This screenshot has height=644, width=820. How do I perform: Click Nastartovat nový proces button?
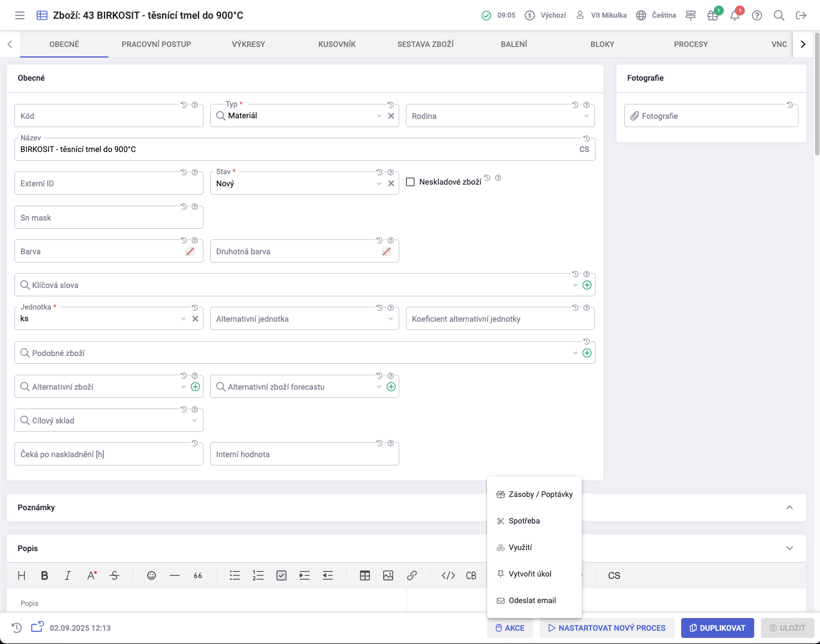click(x=607, y=628)
